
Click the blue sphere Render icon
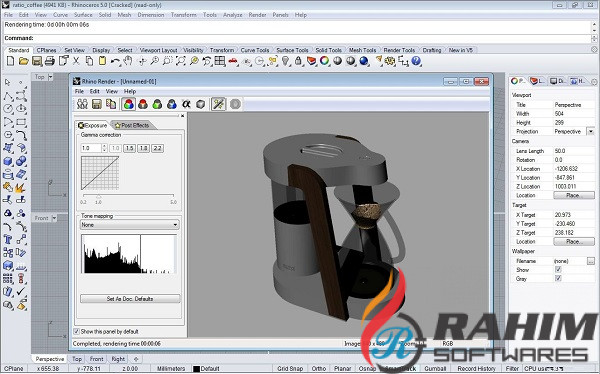coord(364,61)
